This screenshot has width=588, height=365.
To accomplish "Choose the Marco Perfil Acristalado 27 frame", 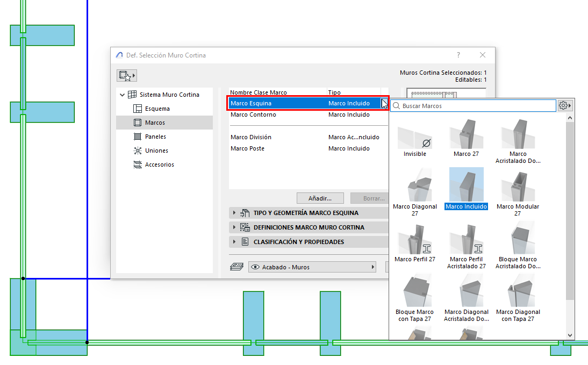I will 466,246.
